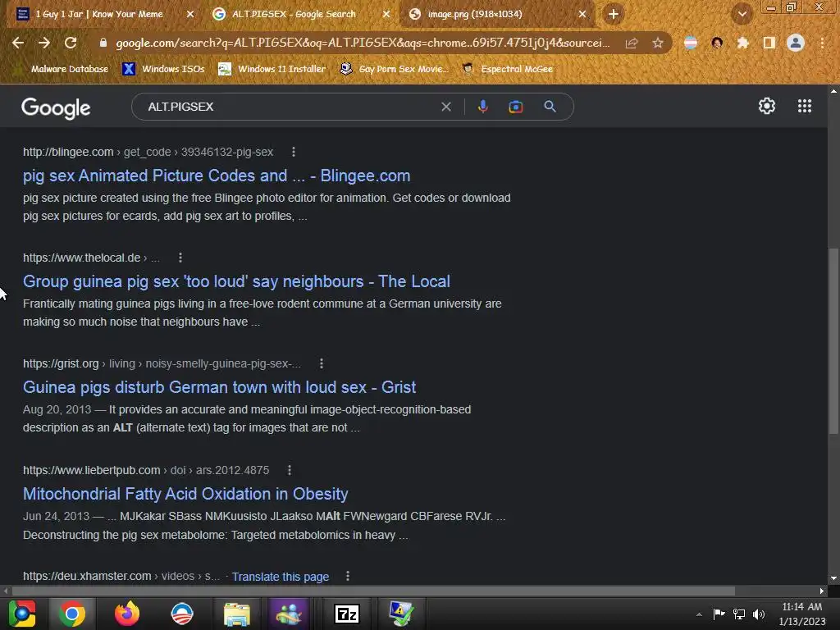Open Espectral McGee bookmark

pos(508,69)
